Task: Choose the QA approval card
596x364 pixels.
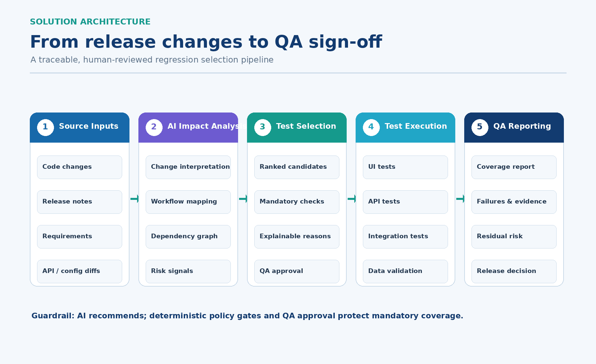Action: (297, 271)
